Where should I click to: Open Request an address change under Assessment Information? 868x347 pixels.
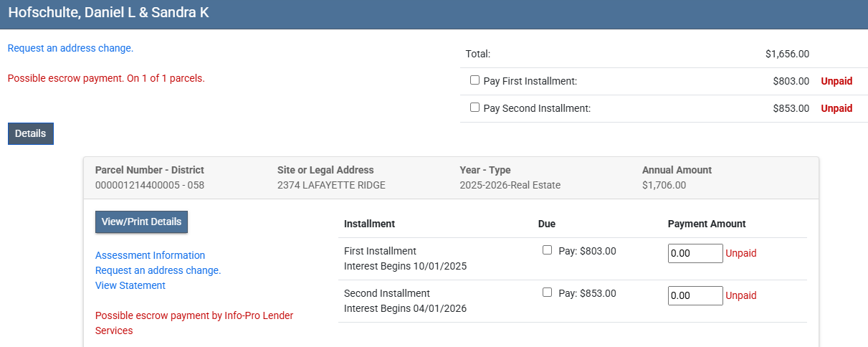tap(158, 270)
